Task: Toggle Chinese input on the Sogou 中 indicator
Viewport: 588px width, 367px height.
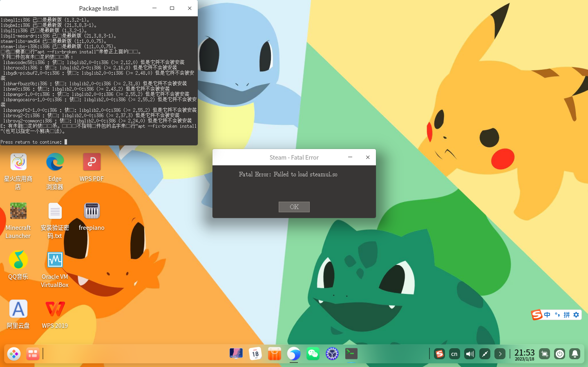Action: tap(547, 315)
